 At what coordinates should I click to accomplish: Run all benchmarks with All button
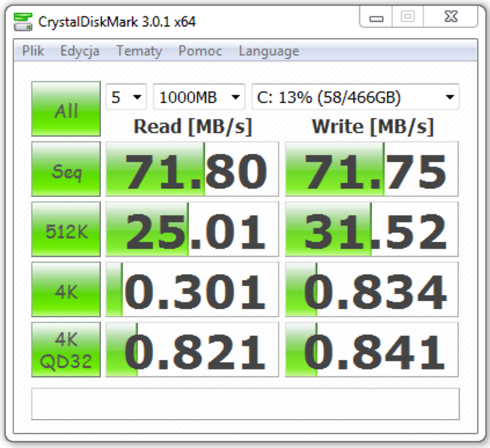66,109
